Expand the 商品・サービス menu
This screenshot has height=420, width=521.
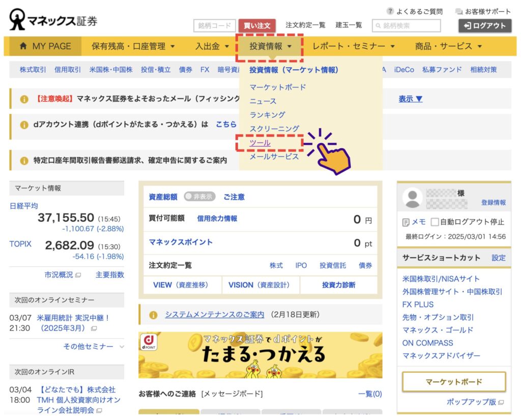448,46
